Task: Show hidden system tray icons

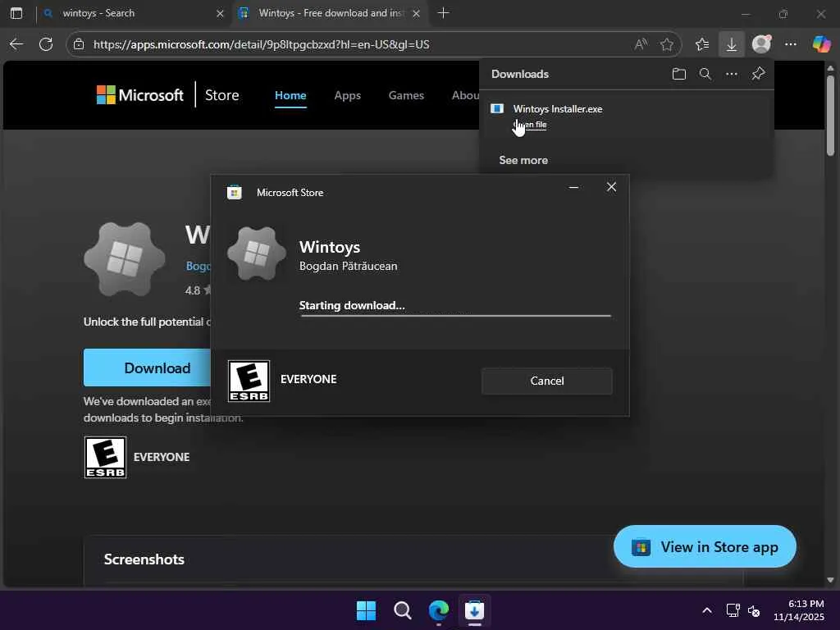Action: click(707, 610)
